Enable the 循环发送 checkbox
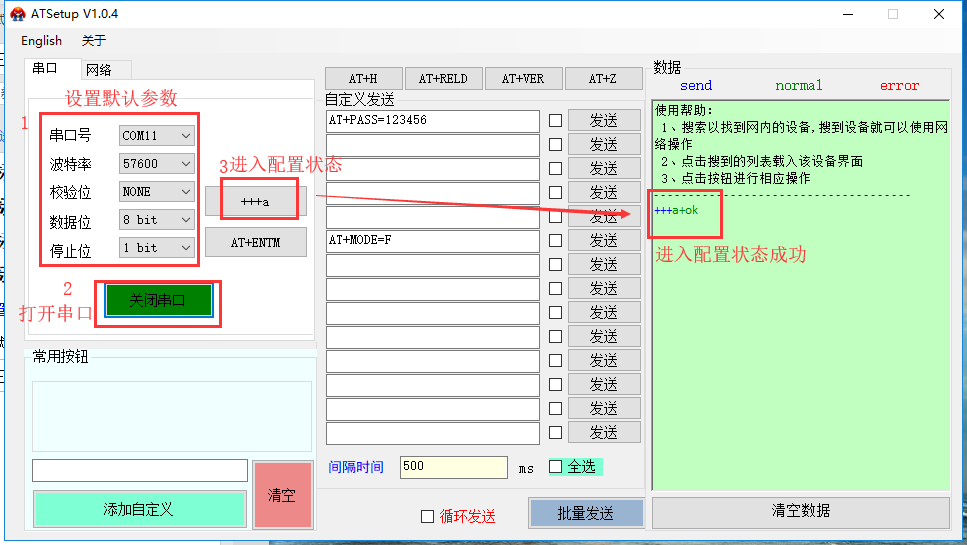Screen dimensions: 967x545 coord(428,516)
